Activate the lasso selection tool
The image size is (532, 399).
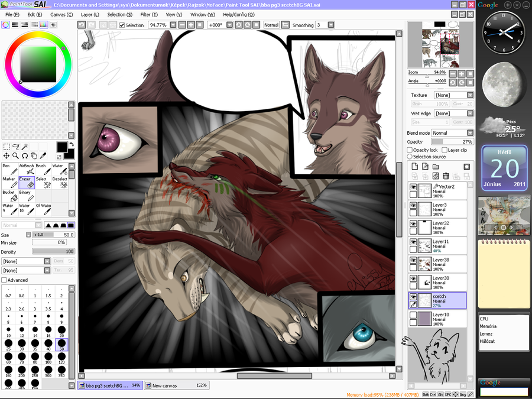click(x=15, y=147)
